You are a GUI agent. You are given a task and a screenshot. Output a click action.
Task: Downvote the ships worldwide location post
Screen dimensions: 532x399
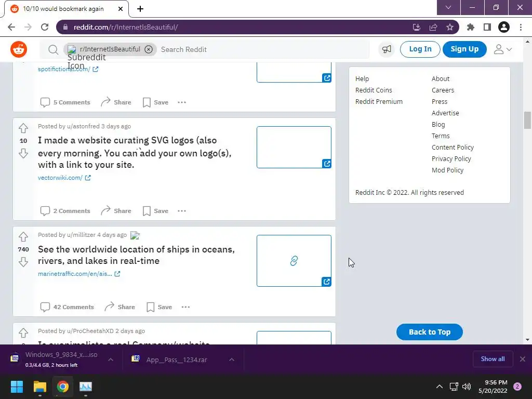tap(23, 262)
